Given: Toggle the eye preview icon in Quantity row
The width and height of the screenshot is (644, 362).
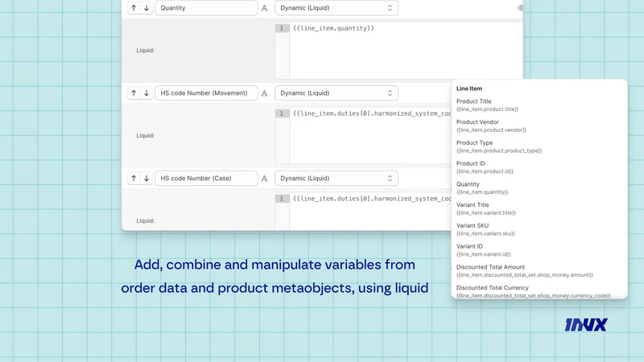Looking at the screenshot, I should (520, 8).
